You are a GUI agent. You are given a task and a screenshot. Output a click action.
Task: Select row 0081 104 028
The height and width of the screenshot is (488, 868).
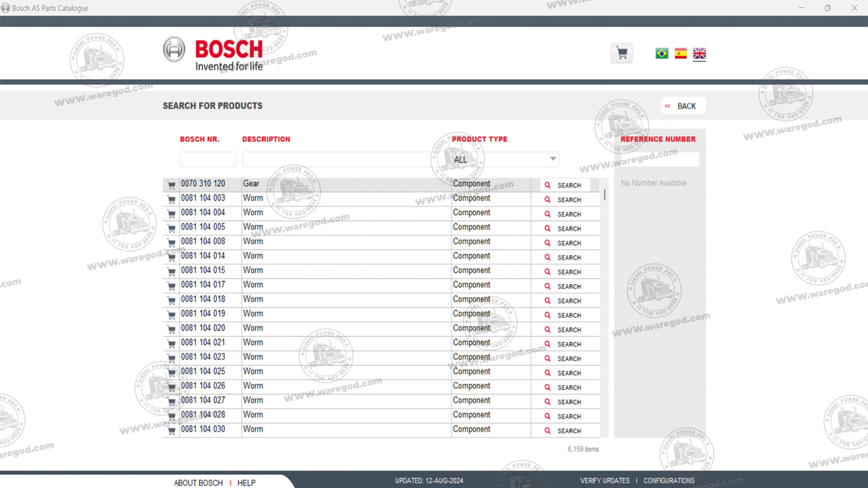pyautogui.click(x=381, y=415)
